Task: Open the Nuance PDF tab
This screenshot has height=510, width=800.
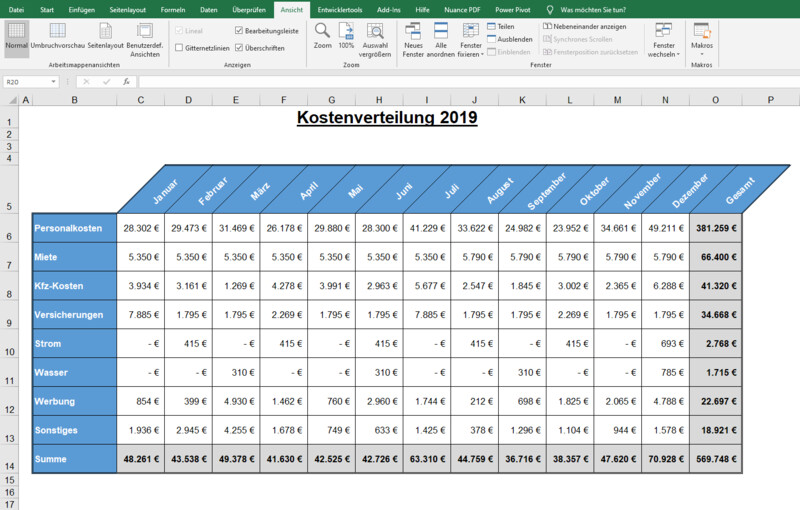Action: 462,10
